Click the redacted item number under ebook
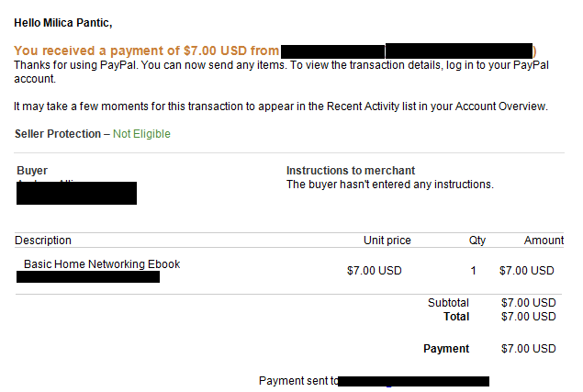Screen dimensions: 583x392 click(x=88, y=276)
